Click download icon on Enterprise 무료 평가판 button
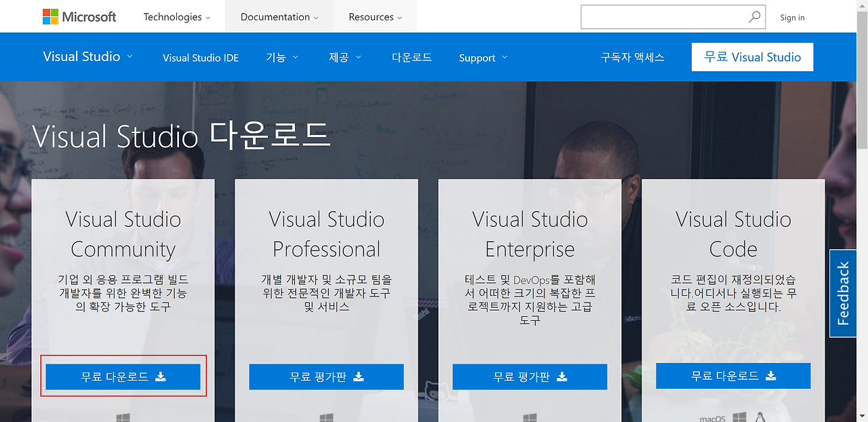The width and height of the screenshot is (868, 422). (x=562, y=377)
